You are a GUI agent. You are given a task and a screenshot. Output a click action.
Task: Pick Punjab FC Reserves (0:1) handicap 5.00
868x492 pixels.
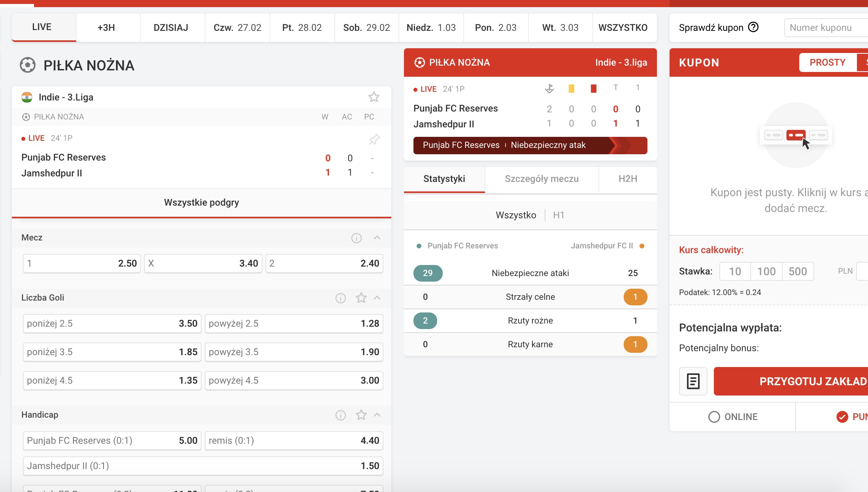(112, 441)
